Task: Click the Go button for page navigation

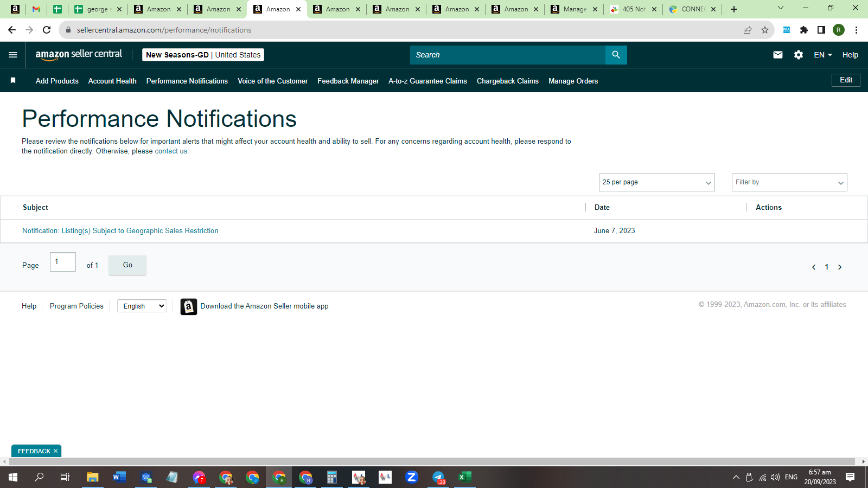Action: tap(127, 265)
